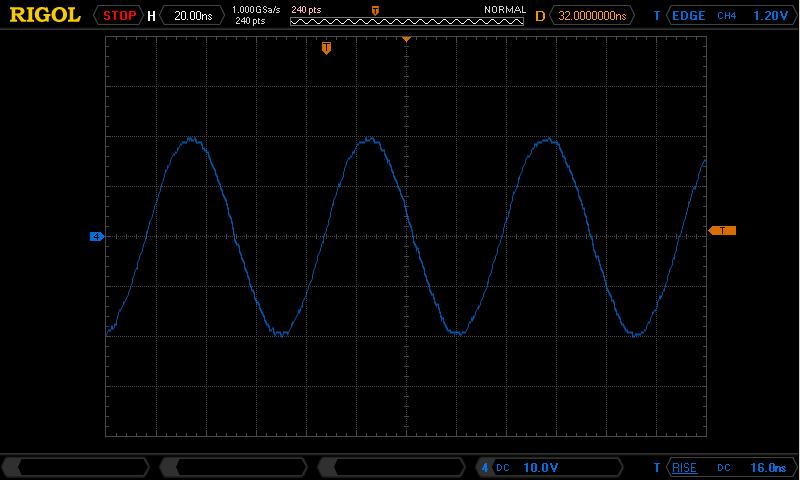Click the orange T trigger position marker in grid

click(327, 48)
